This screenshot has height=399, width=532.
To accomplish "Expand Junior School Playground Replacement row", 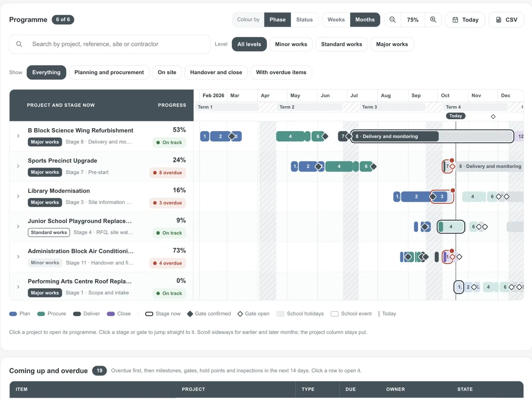I will [x=18, y=226].
